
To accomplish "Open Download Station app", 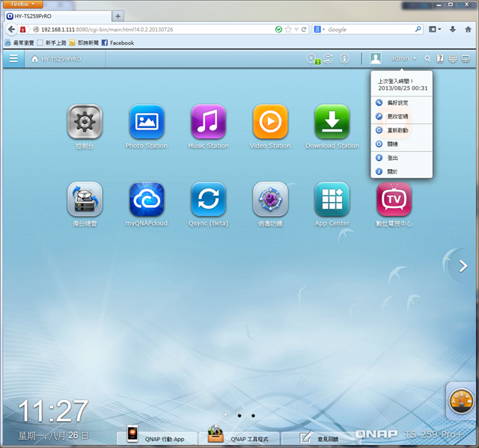I will [332, 121].
